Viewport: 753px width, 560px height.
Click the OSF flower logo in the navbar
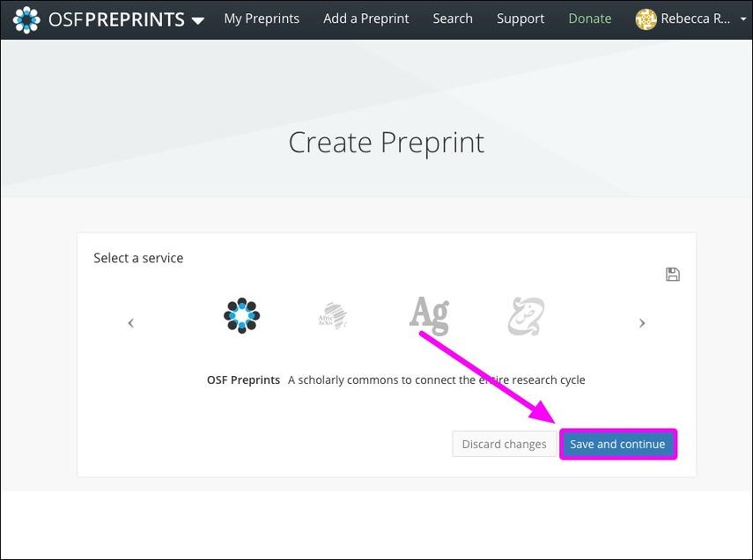(26, 19)
